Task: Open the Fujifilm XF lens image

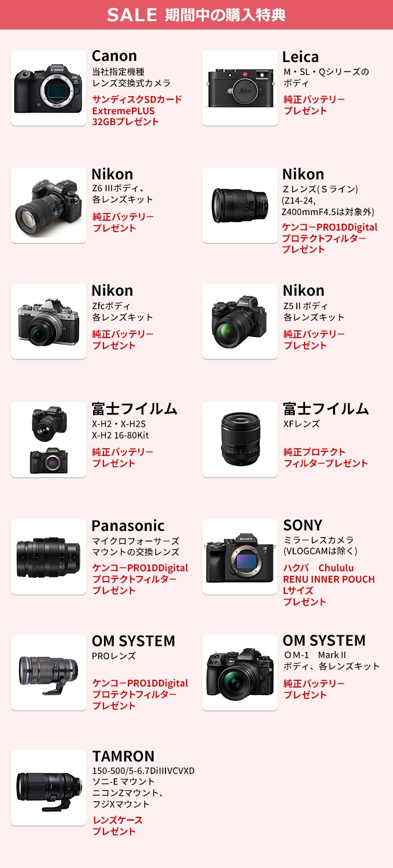Action: [240, 439]
